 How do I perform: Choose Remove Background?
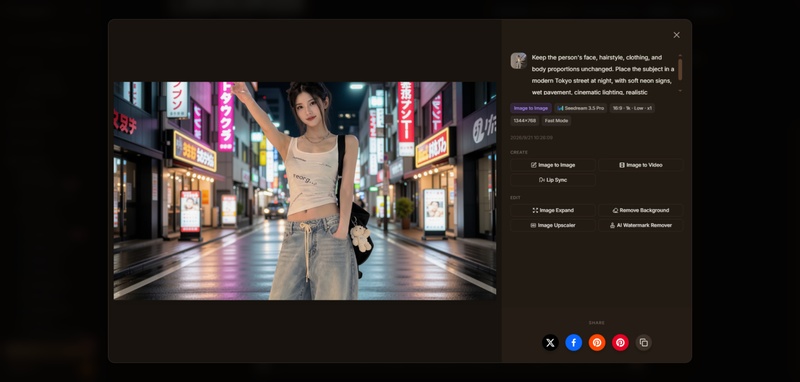640,210
